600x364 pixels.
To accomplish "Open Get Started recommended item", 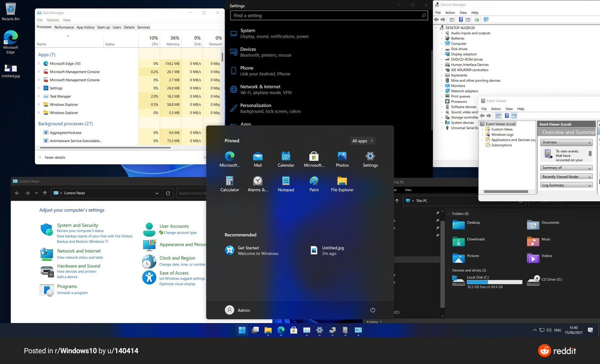I will pos(251,250).
